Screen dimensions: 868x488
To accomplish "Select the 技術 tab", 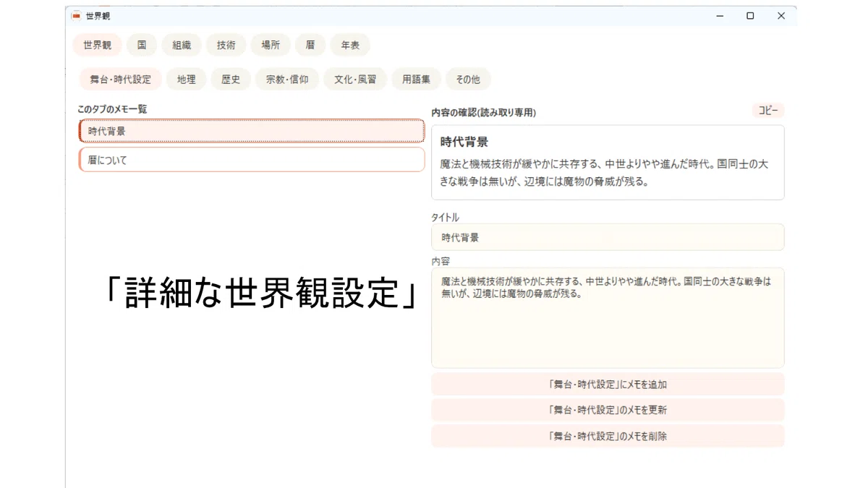I will pos(226,45).
